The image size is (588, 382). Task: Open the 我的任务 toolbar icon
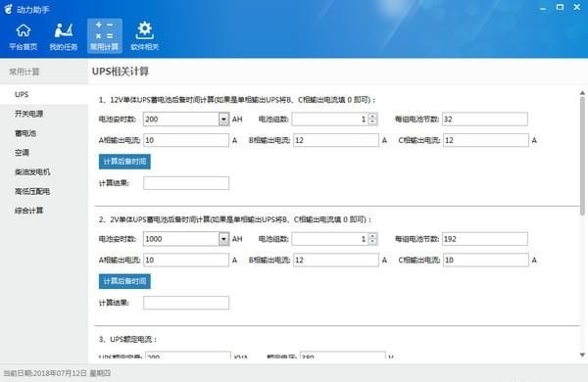(x=64, y=36)
